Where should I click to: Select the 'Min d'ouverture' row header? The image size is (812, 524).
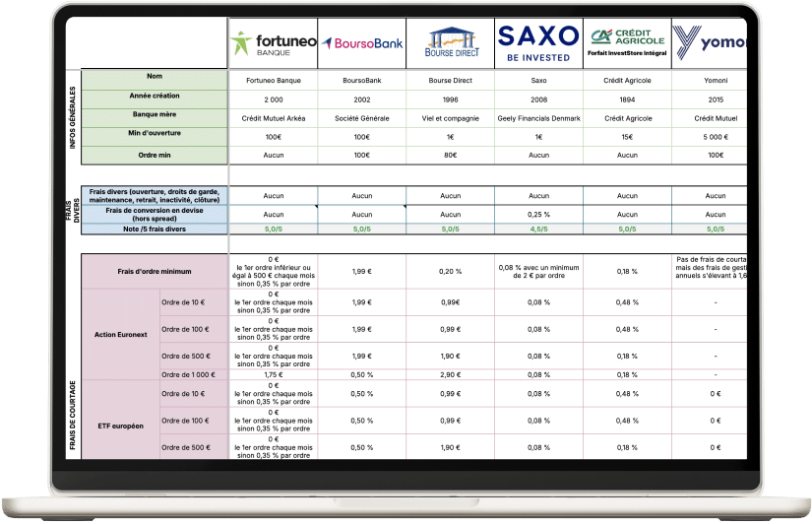point(155,136)
